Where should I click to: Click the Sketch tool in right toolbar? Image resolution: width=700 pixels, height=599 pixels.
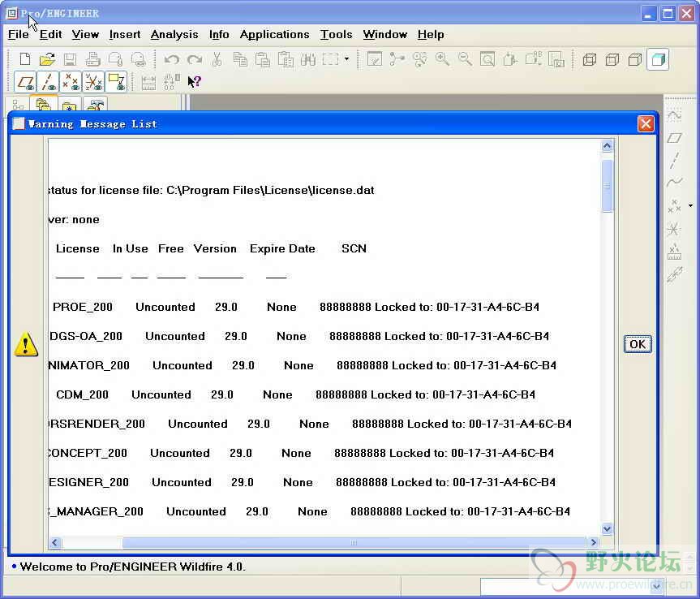coord(675,116)
